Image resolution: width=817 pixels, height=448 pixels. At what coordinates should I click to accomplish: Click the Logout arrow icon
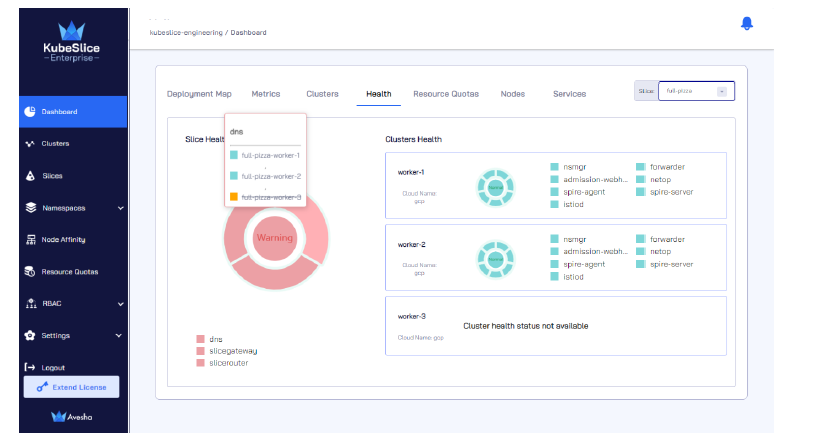30,367
